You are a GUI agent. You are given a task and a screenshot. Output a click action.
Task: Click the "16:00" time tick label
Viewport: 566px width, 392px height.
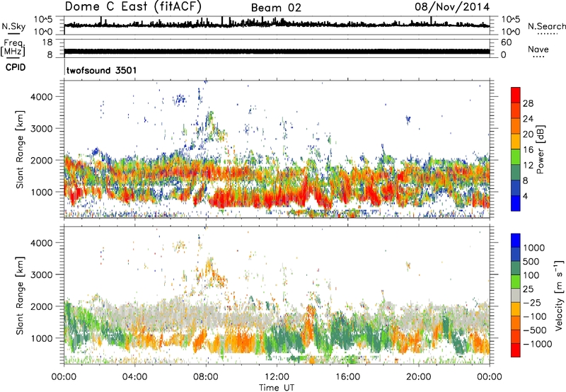(347, 377)
